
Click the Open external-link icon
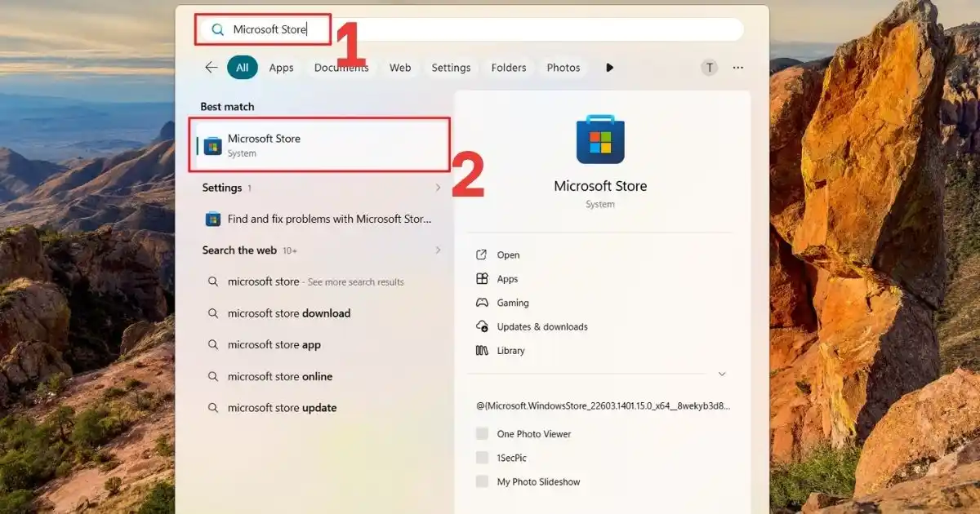click(x=482, y=255)
